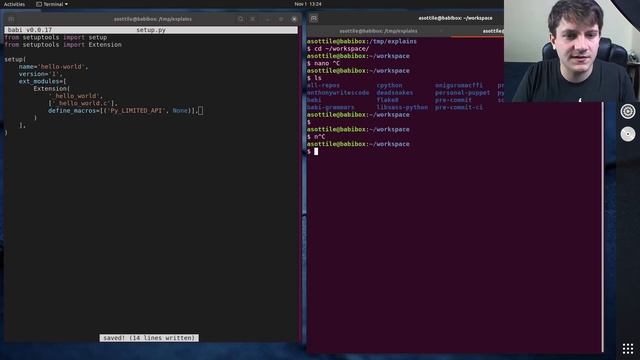
Task: Click the webcam video overlay
Action: 571,51
